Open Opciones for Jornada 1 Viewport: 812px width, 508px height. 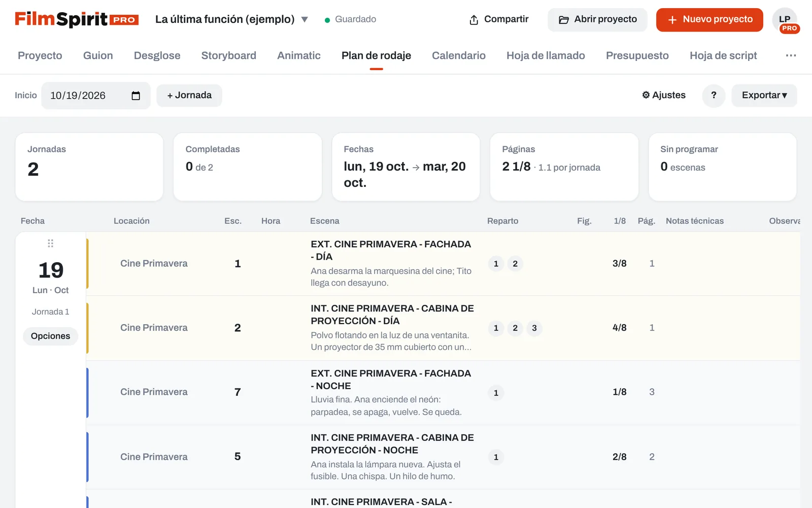pos(50,336)
